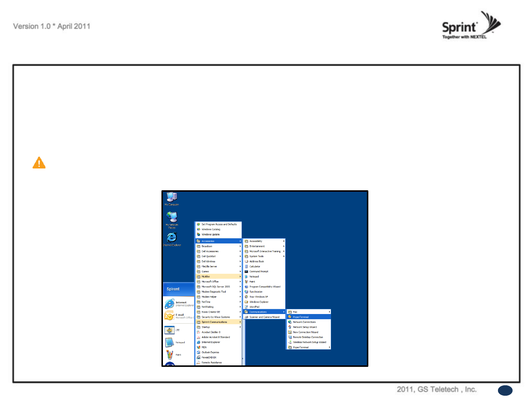Open Windows Catalog
The height and width of the screenshot is (399, 532).
[219, 229]
